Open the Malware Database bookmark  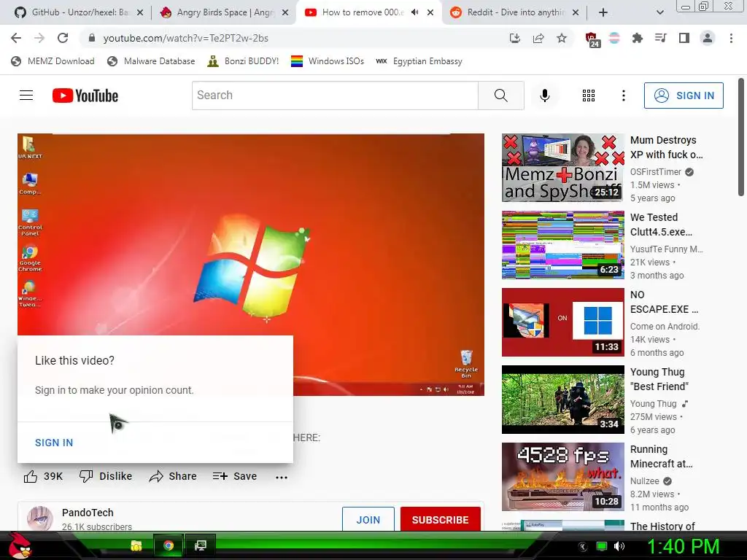151,61
